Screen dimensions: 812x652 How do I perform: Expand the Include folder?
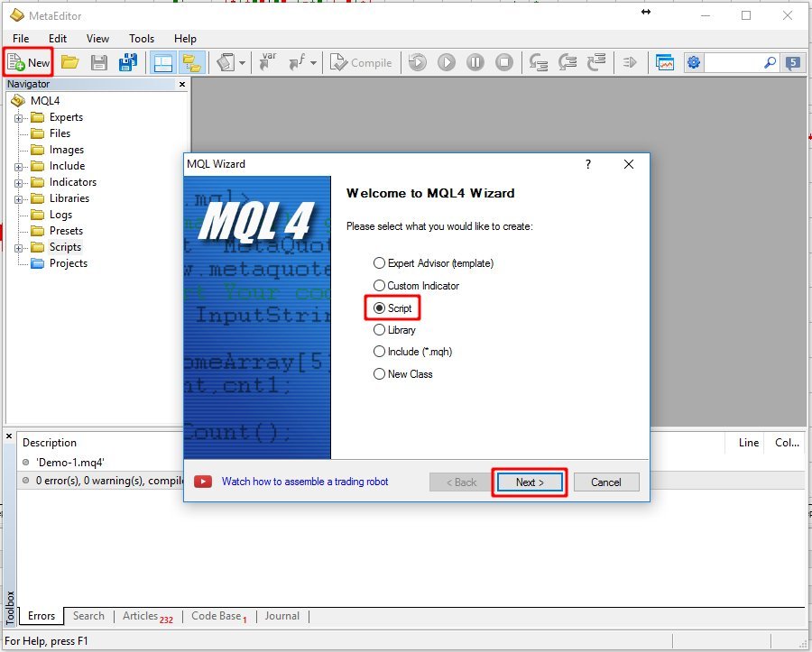point(18,167)
